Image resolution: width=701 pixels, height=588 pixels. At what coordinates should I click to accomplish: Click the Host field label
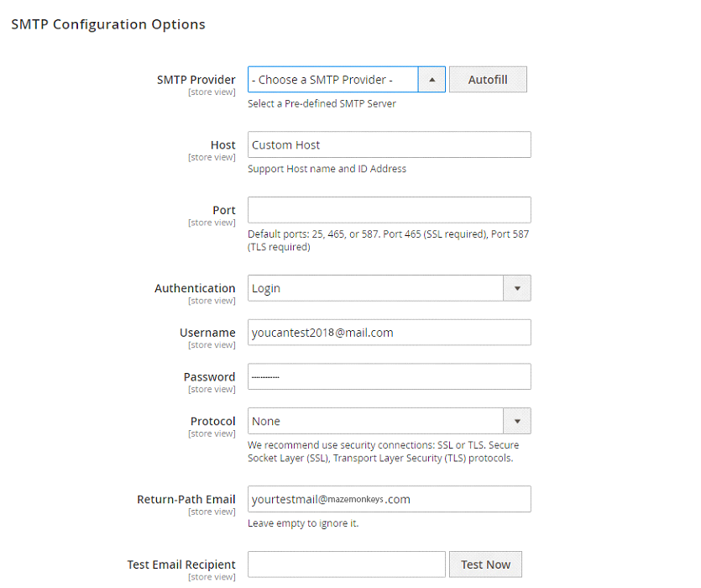click(x=222, y=145)
